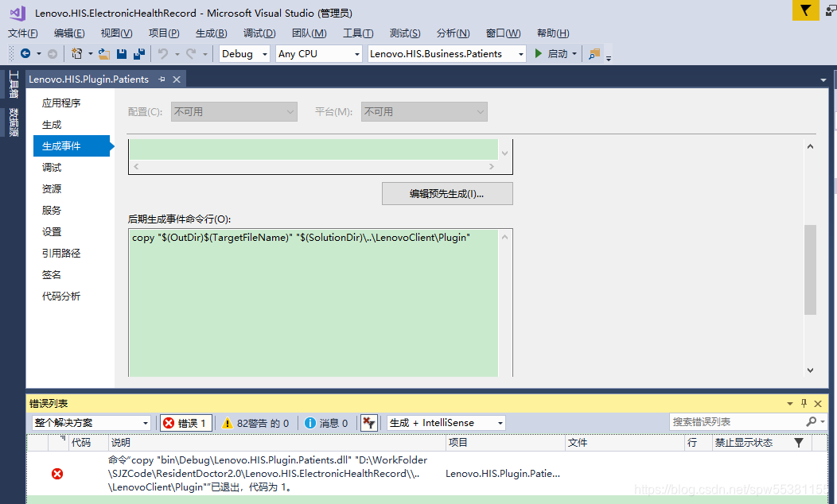Image resolution: width=837 pixels, height=504 pixels.
Task: Click the 启动 start button label
Action: 558,54
